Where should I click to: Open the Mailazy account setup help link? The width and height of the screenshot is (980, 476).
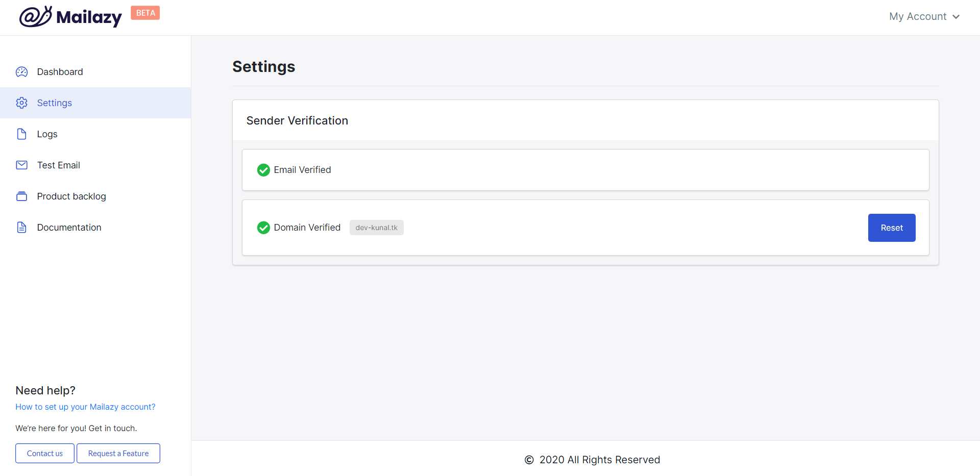click(x=85, y=407)
